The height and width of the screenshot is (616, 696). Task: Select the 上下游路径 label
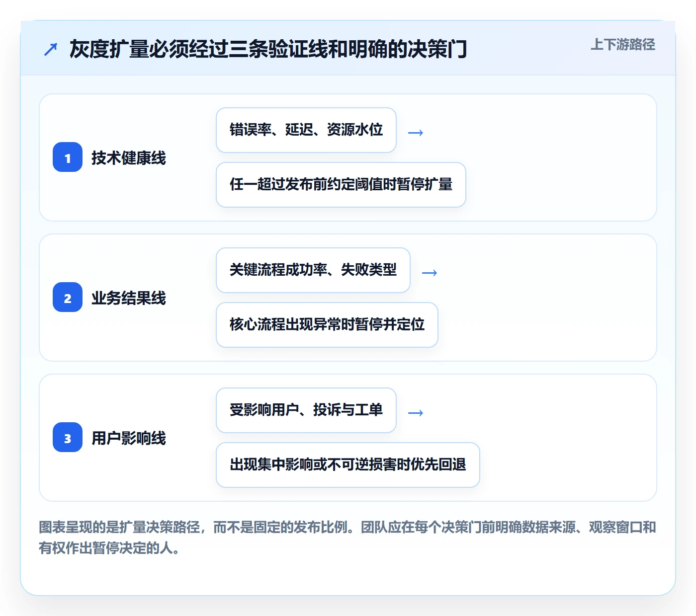pos(623,45)
